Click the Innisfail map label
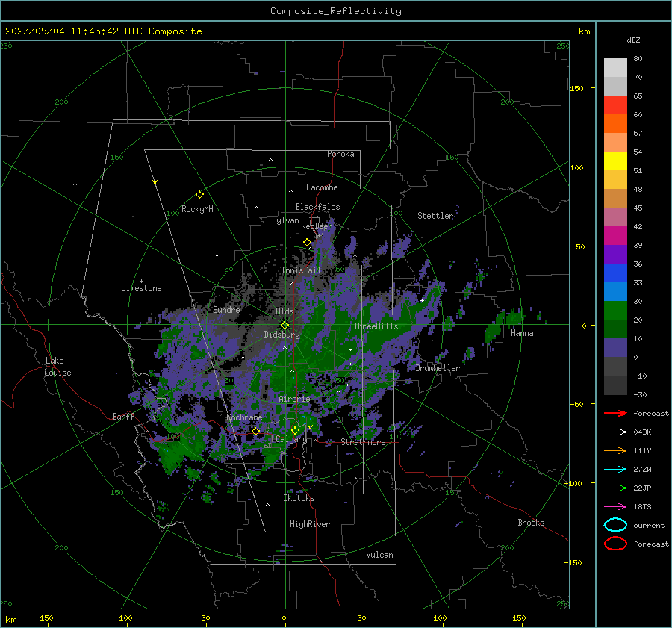Screen dimensions: 672x628 coord(301,270)
